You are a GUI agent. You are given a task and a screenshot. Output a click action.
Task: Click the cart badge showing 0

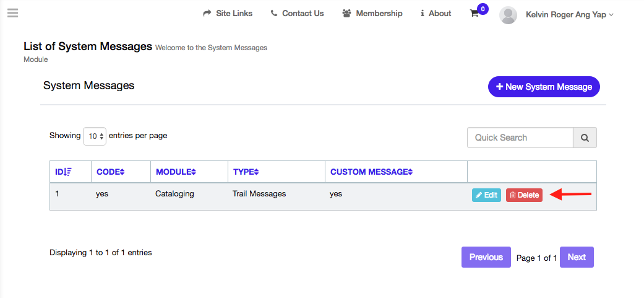[483, 9]
